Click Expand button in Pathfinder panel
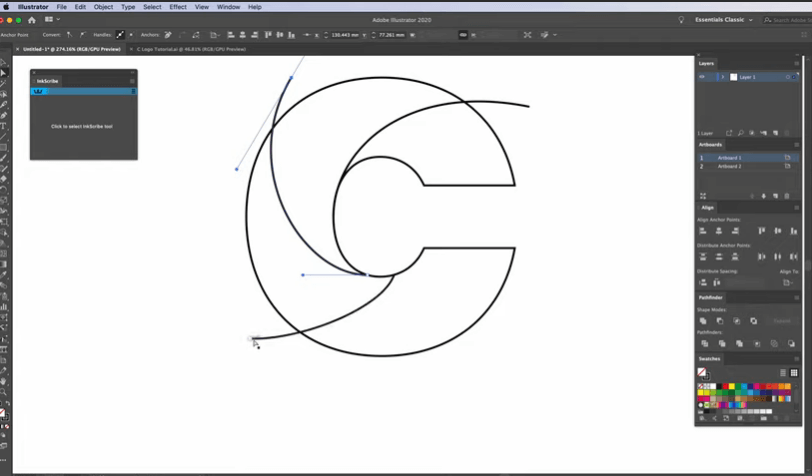Image resolution: width=812 pixels, height=476 pixels. (782, 321)
